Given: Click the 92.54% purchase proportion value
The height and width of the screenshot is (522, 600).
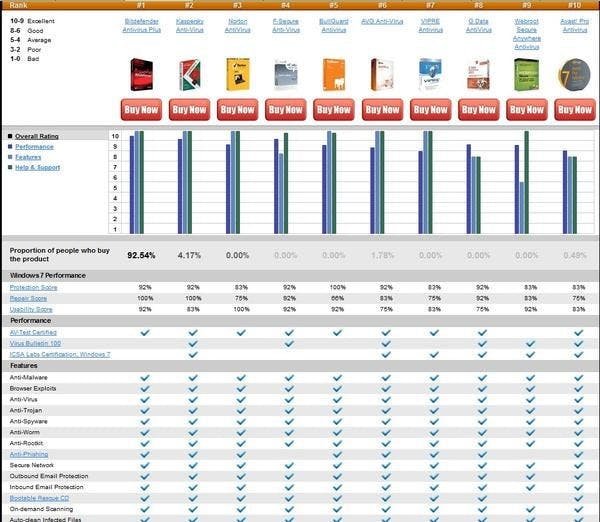Looking at the screenshot, I should pos(141,255).
